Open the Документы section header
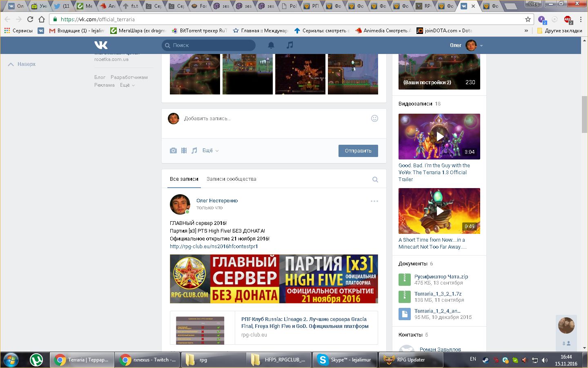Screen dimensions: 588x368 (x=413, y=264)
